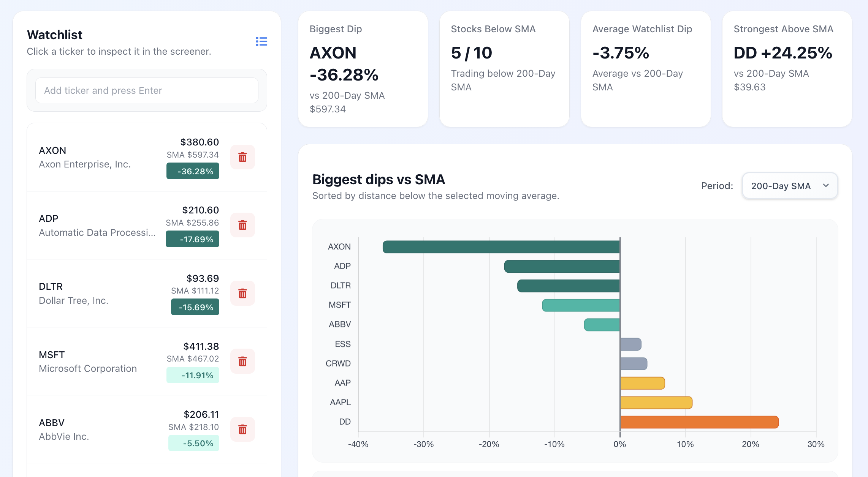Click the -15.69% badge for DLTR
This screenshot has height=477, width=868.
[195, 307]
